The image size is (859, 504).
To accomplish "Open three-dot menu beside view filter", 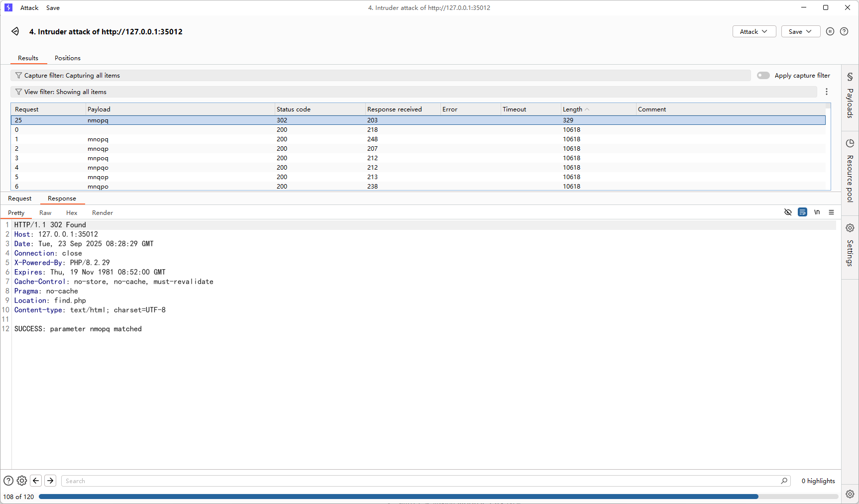I will [827, 92].
